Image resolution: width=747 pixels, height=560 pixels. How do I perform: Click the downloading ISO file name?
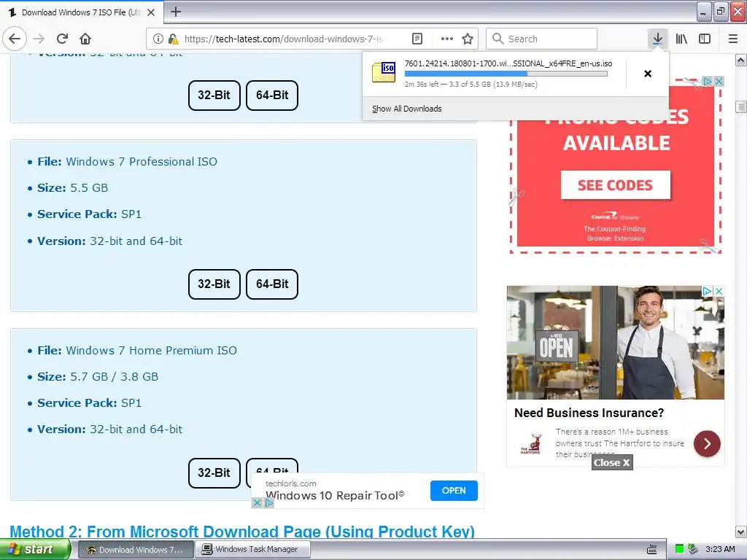tap(508, 63)
